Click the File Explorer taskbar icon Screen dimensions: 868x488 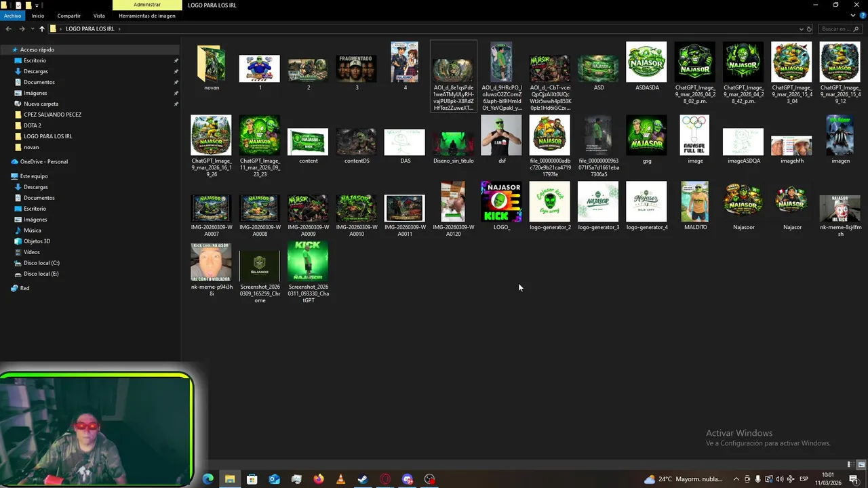coord(230,479)
